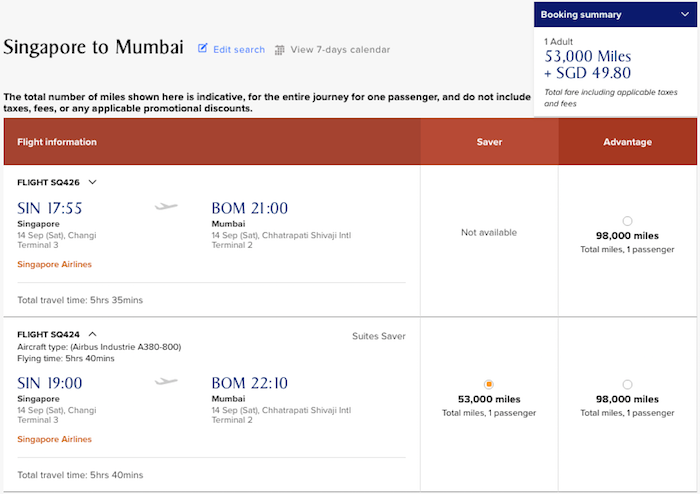Collapse the Booking summary dropdown arrow

(685, 14)
